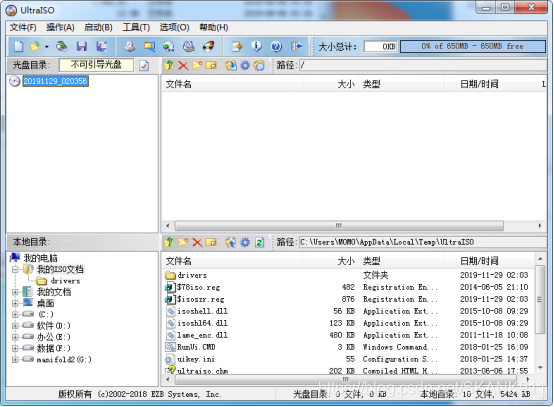The image size is (554, 407).
Task: Click the Save As toolbar icon
Action: coord(102,46)
